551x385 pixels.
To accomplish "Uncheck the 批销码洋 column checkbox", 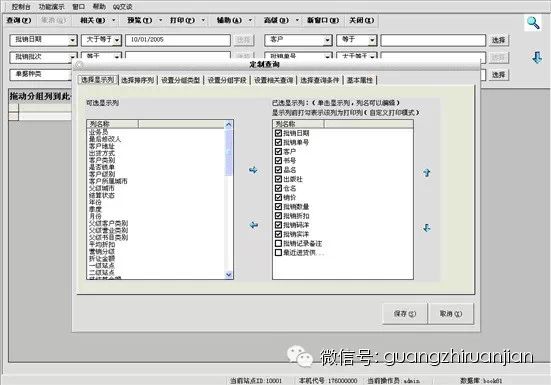I will 278,225.
